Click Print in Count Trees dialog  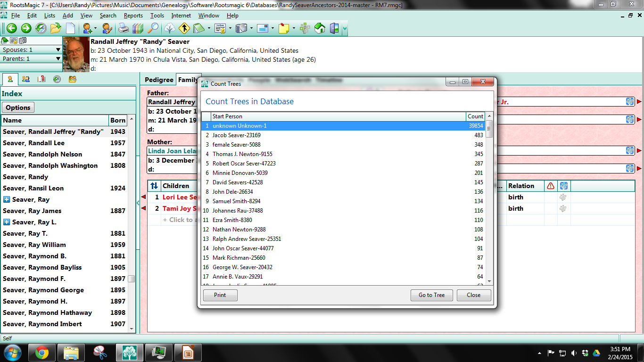[220, 295]
